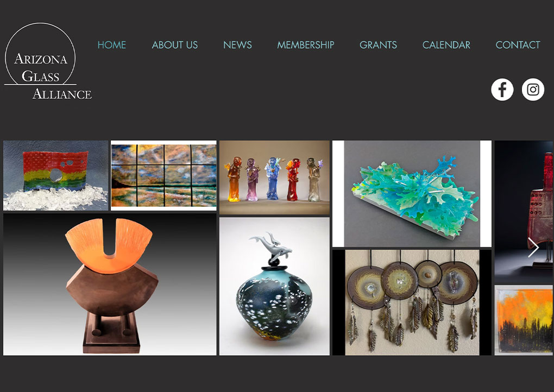
Task: Open the Facebook page icon
Action: [502, 90]
